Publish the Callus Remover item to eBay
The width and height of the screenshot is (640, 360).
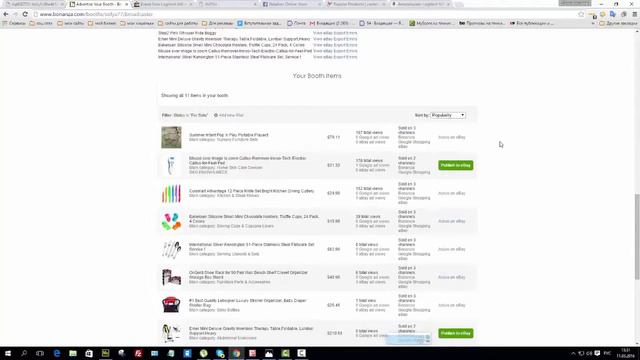[x=456, y=165]
